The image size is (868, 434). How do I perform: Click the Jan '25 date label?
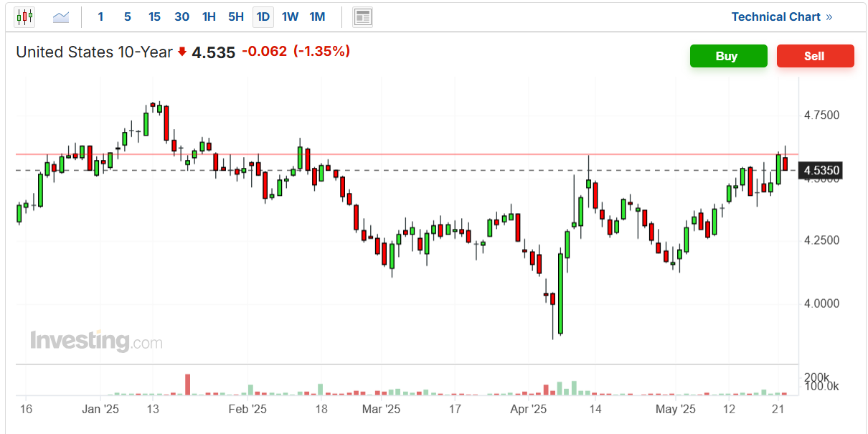point(100,409)
